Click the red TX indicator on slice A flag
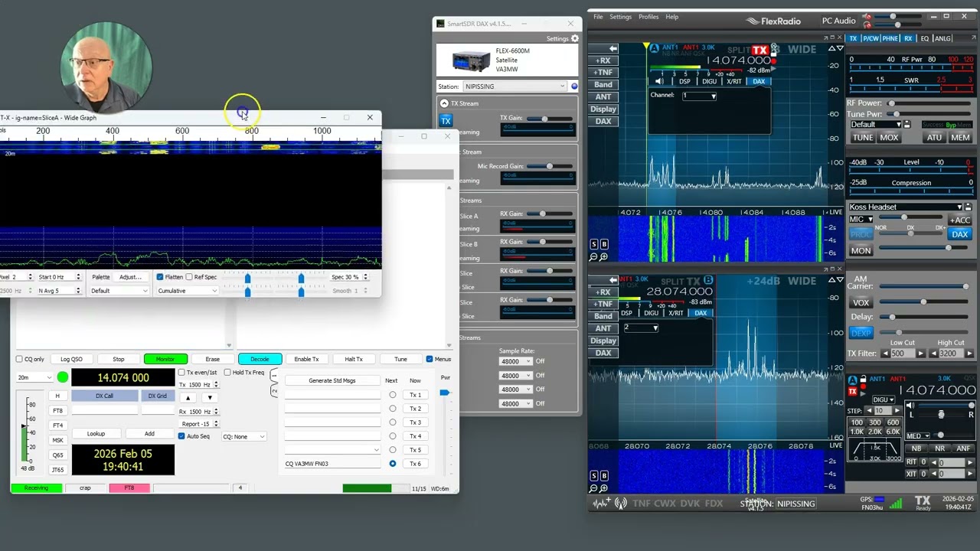Image resolution: width=980 pixels, height=551 pixels. click(x=759, y=50)
